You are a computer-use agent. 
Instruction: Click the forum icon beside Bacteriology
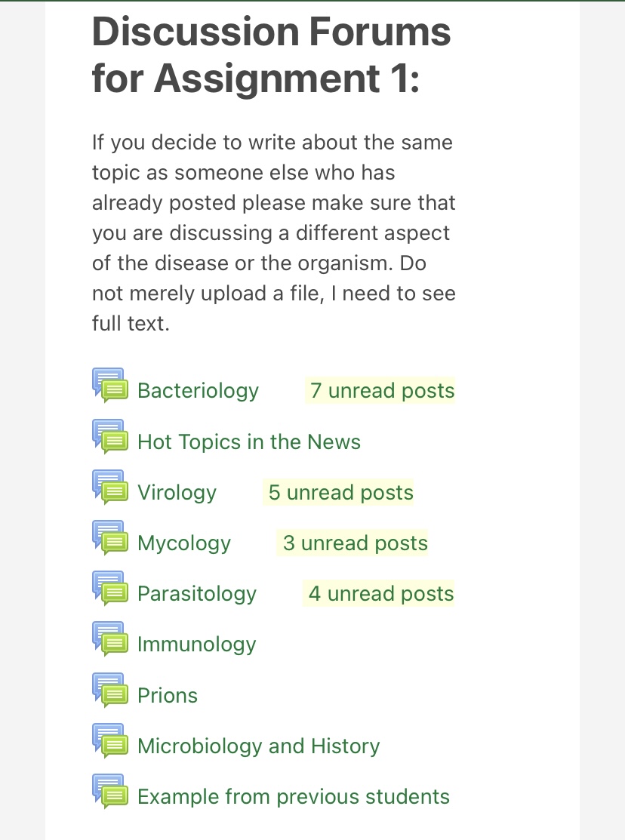point(109,384)
